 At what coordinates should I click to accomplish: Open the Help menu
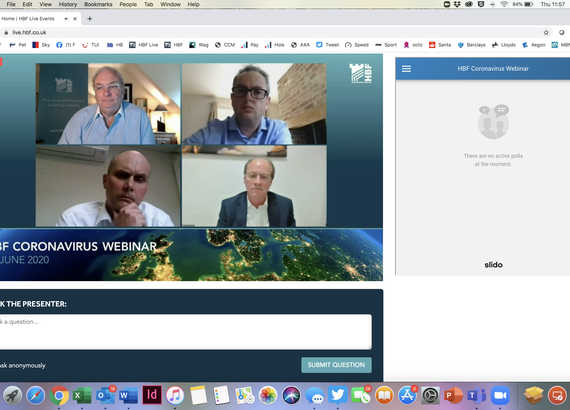[193, 4]
